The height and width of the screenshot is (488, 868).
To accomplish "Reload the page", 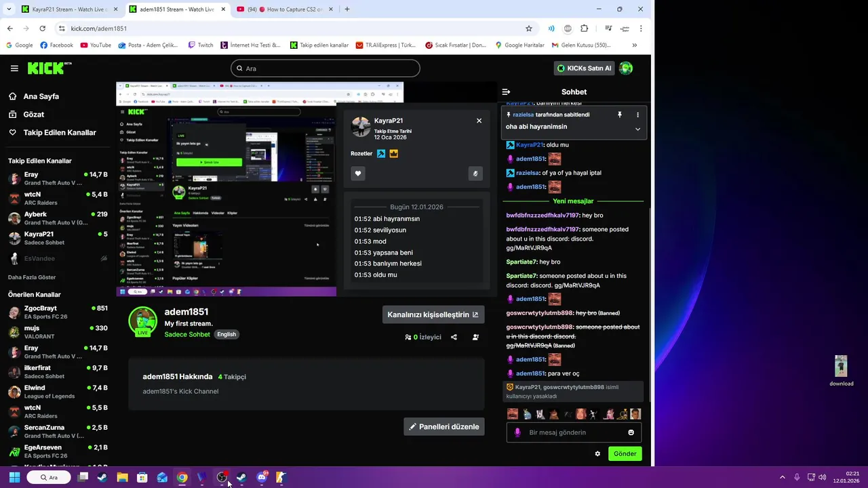I will 42,28.
